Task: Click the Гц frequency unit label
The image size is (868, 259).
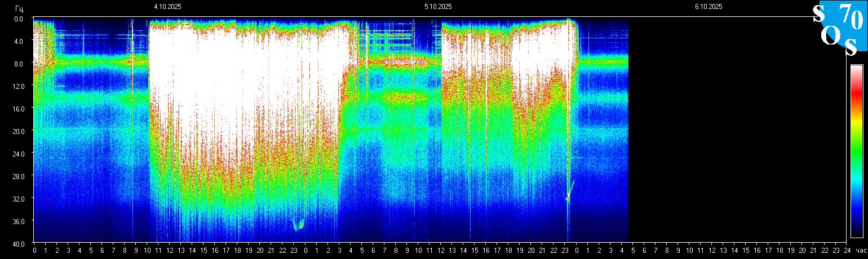Action: coord(19,8)
